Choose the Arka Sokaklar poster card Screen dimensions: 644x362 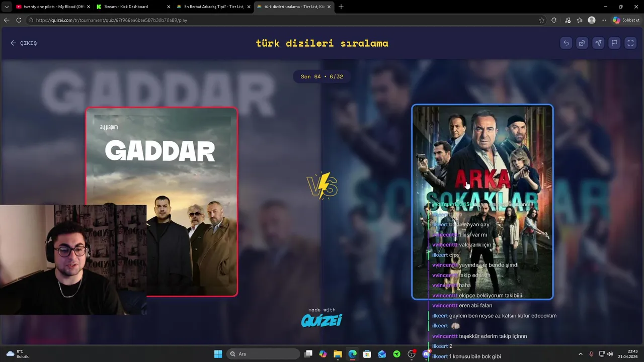point(482,202)
